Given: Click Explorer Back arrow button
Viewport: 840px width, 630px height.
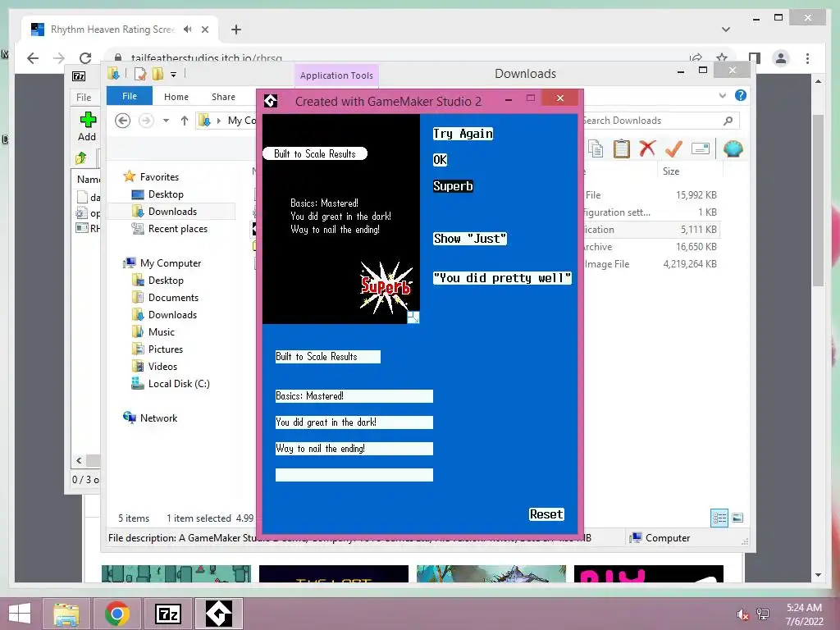Looking at the screenshot, I should 123,121.
